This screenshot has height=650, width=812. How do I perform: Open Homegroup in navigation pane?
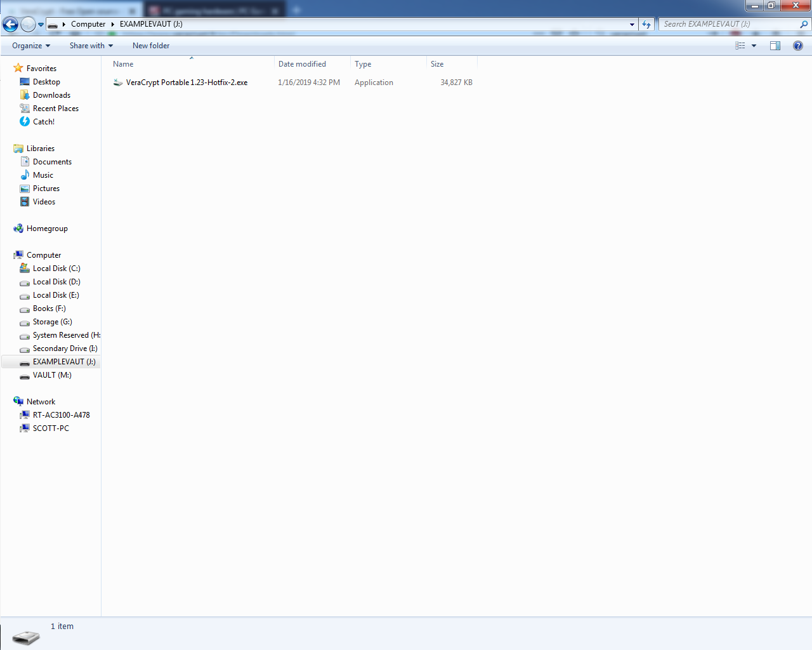point(47,229)
